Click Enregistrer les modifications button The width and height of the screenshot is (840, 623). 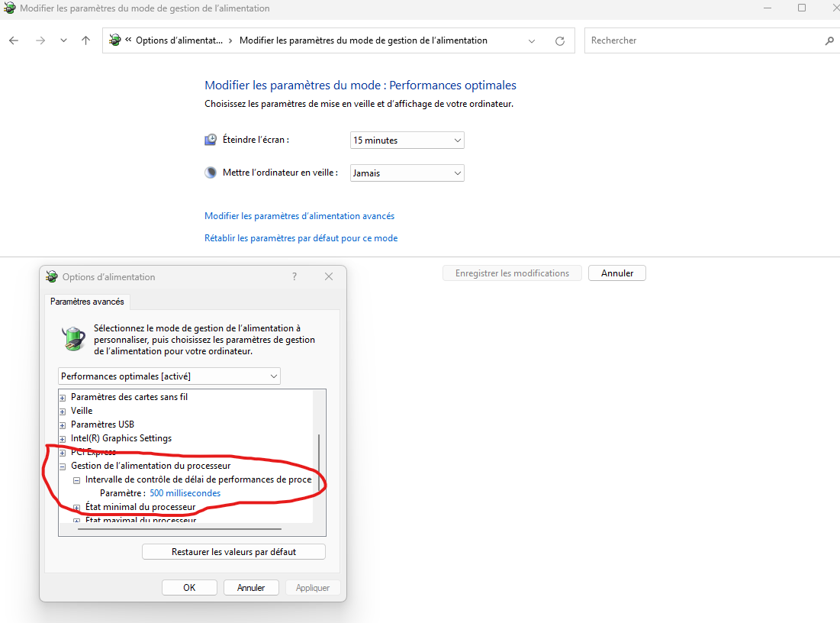tap(512, 273)
